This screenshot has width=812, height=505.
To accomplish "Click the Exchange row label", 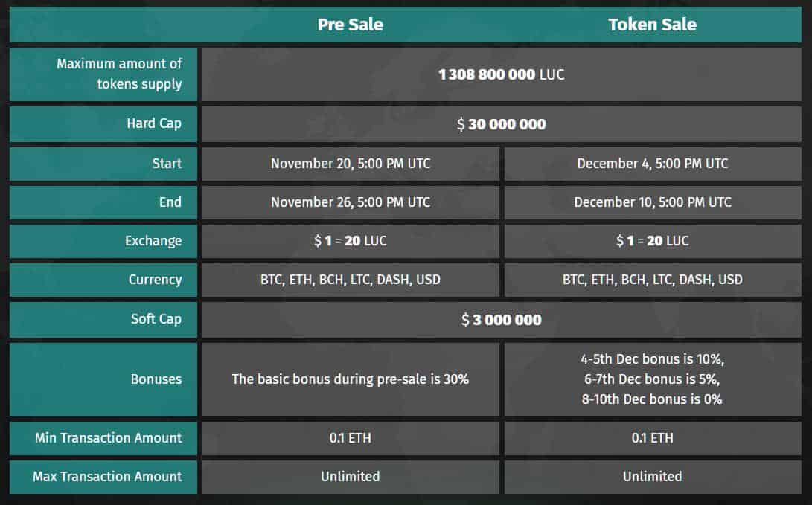I will [153, 241].
